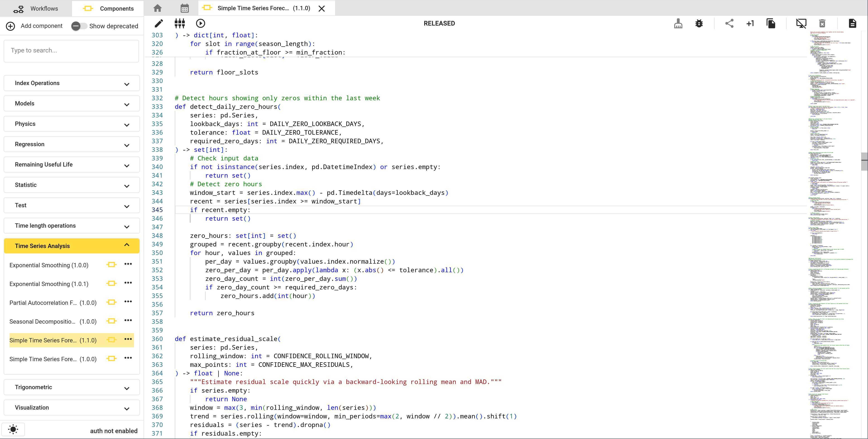The image size is (868, 439).
Task: Switch to the Components tab
Action: [x=108, y=8]
